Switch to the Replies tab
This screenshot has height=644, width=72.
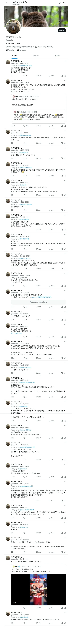click(36, 56)
